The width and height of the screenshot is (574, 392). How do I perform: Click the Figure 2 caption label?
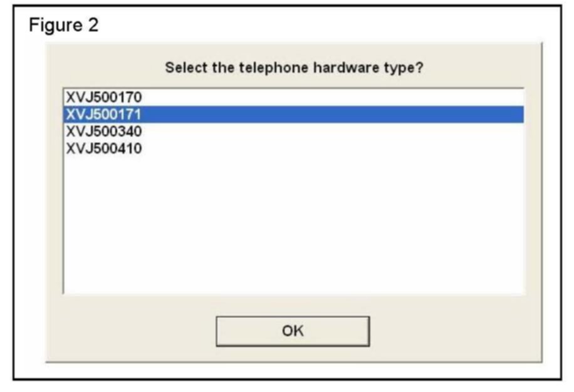(65, 27)
